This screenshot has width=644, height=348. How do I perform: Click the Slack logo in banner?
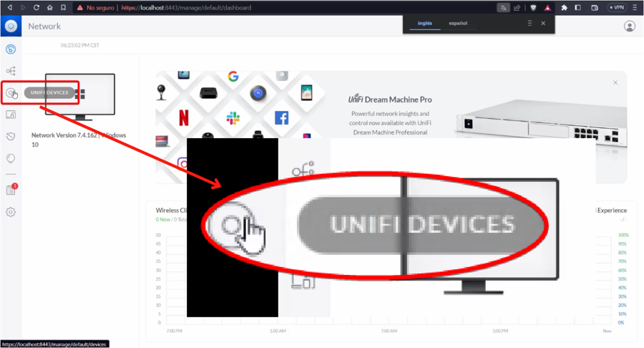[x=233, y=118]
